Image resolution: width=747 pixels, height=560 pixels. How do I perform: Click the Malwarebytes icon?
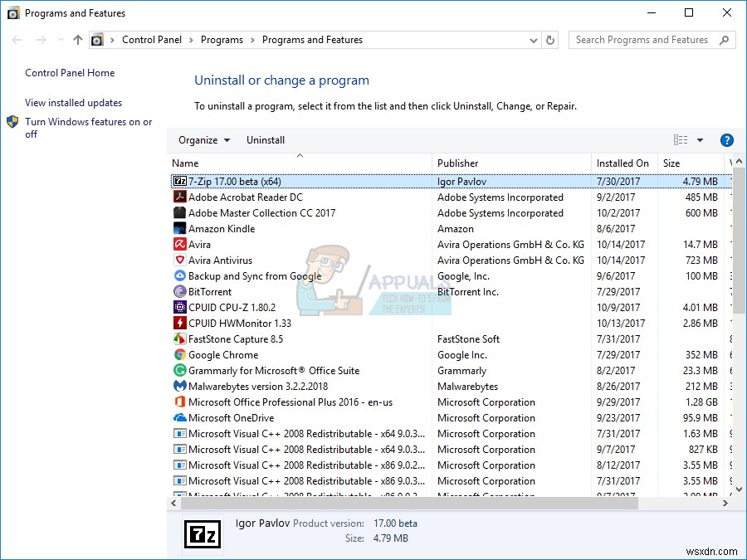coord(179,386)
